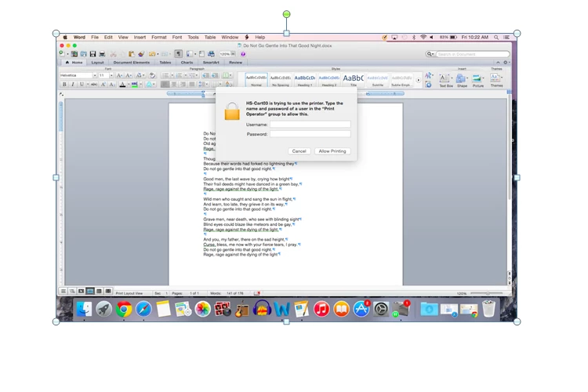Screen dimensions: 588x392
Task: Click the font color swatch button
Action: pyautogui.click(x=122, y=85)
